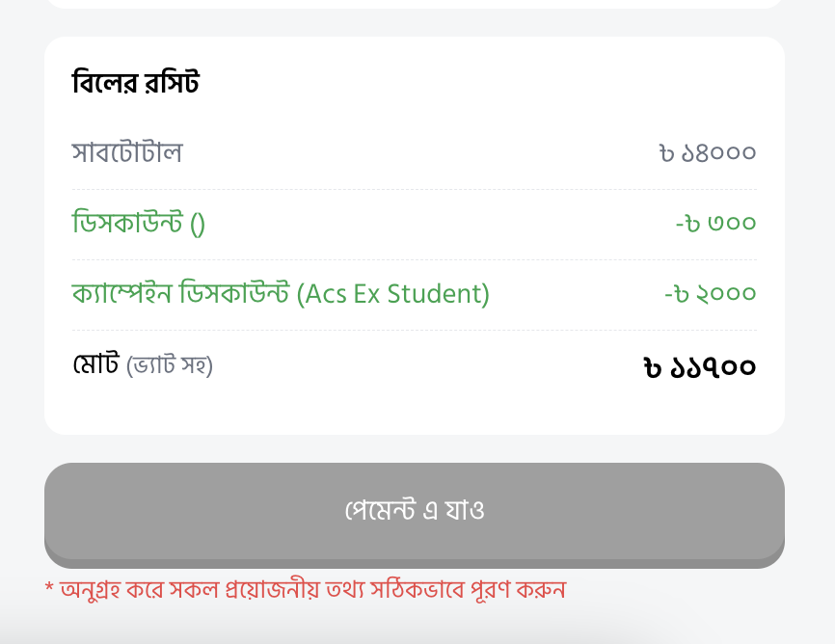The width and height of the screenshot is (835, 644).
Task: Select the Acs Ex Student campaign name
Action: click(x=393, y=293)
